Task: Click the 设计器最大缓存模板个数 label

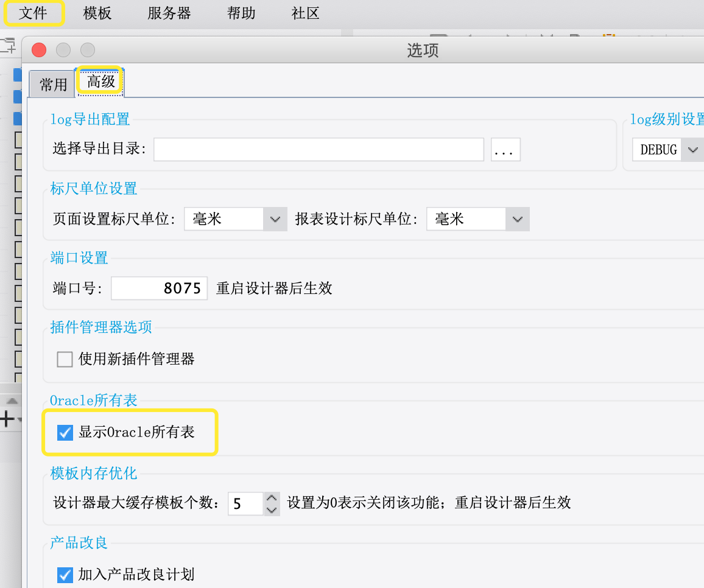Action: [136, 503]
